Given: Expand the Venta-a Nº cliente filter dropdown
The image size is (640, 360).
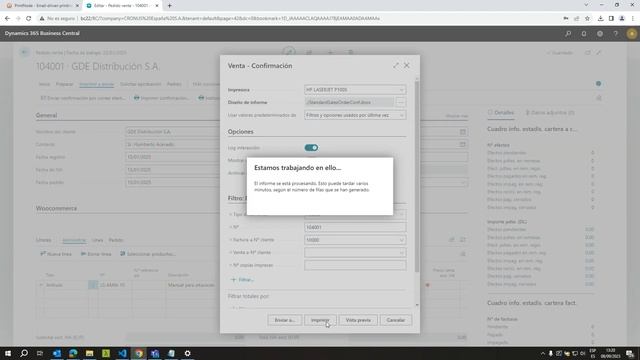Looking at the screenshot, I should point(401,253).
